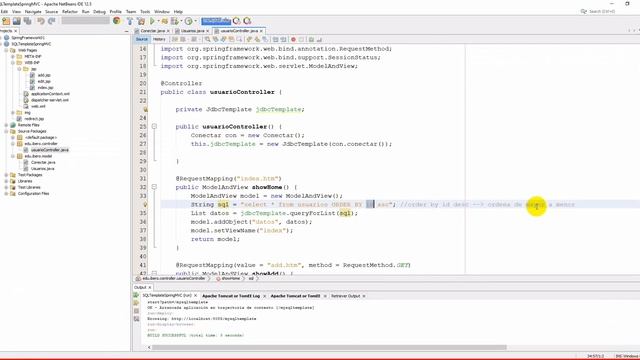This screenshot has height=360, width=640.
Task: Click the Save All toolbar icon
Action: tap(28, 21)
